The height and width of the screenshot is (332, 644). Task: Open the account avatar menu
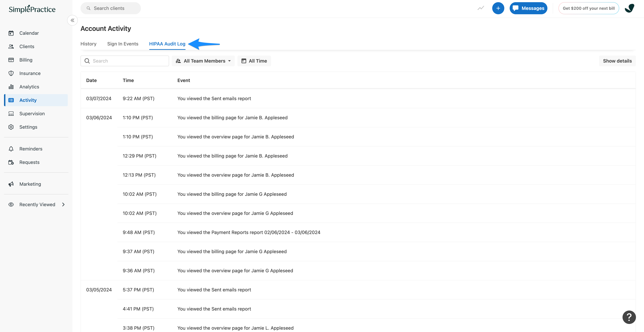click(x=630, y=8)
